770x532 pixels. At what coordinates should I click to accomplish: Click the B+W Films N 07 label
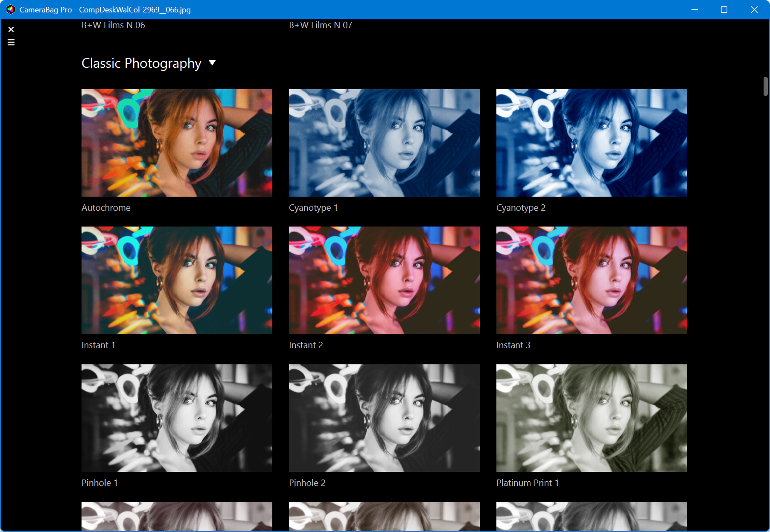[321, 25]
